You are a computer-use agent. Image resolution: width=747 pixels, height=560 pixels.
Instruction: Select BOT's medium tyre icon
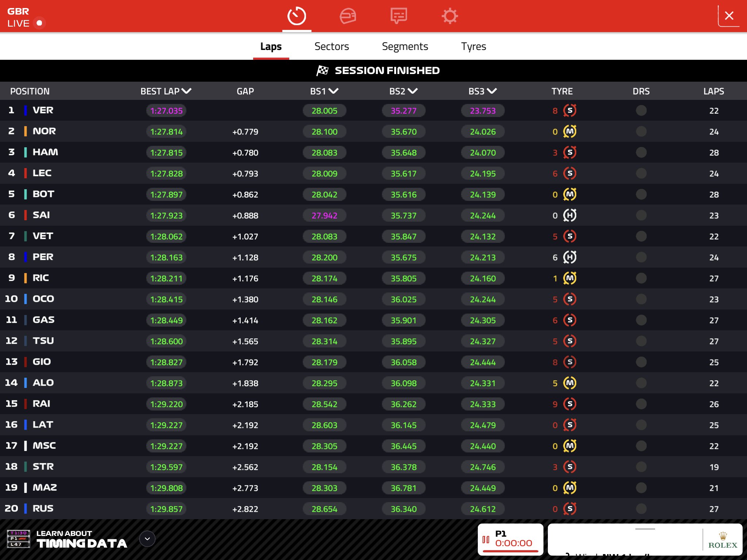tap(570, 194)
